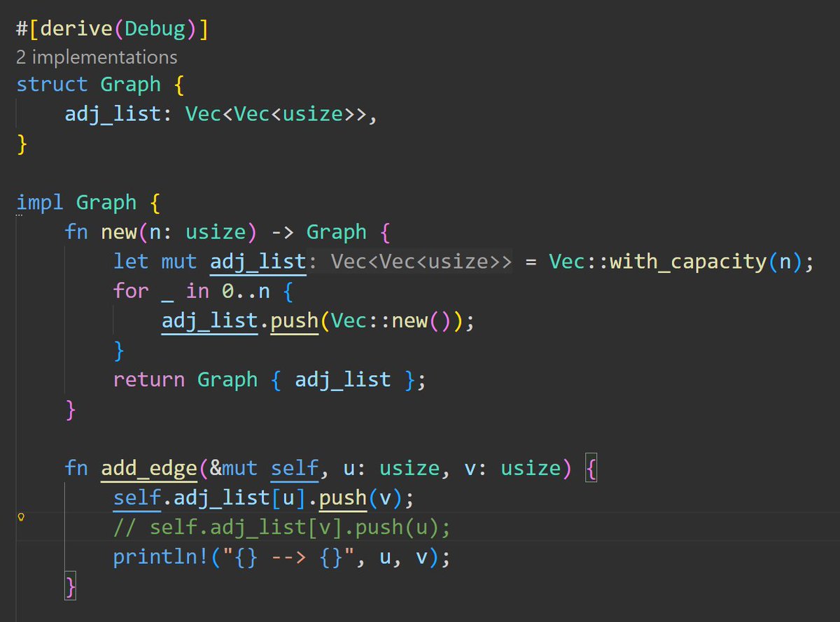
Task: Click the 'impl' keyword
Action: point(41,203)
